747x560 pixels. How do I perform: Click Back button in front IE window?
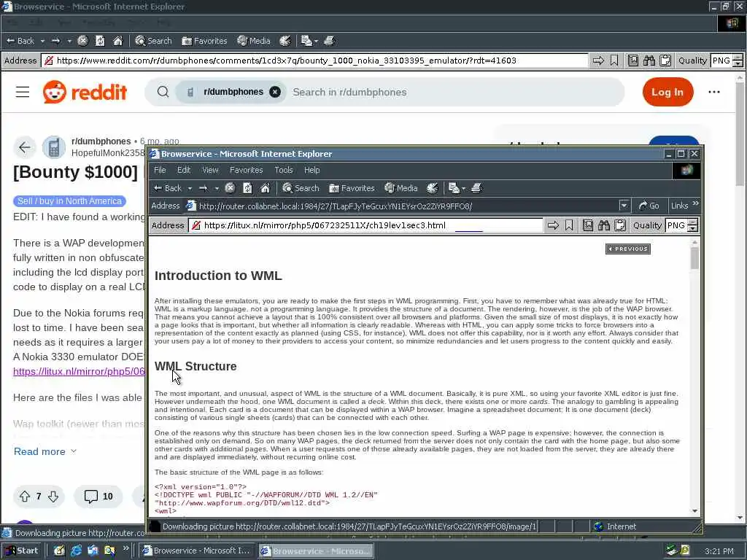click(x=168, y=188)
